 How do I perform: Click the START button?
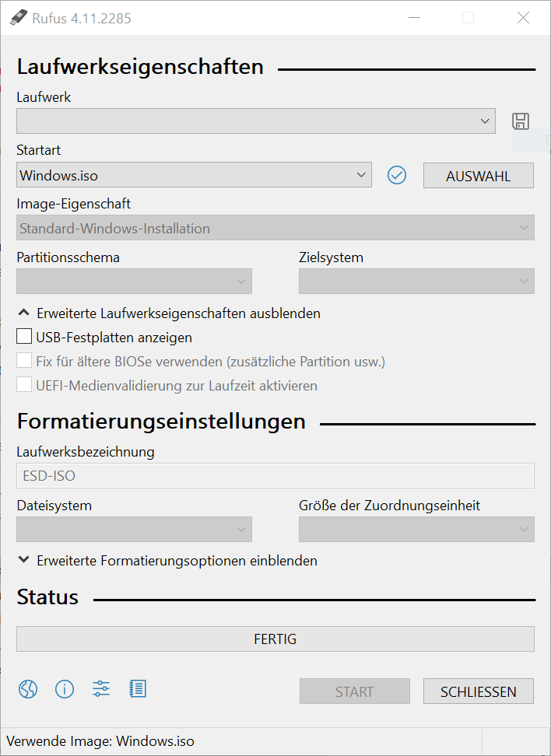click(355, 691)
